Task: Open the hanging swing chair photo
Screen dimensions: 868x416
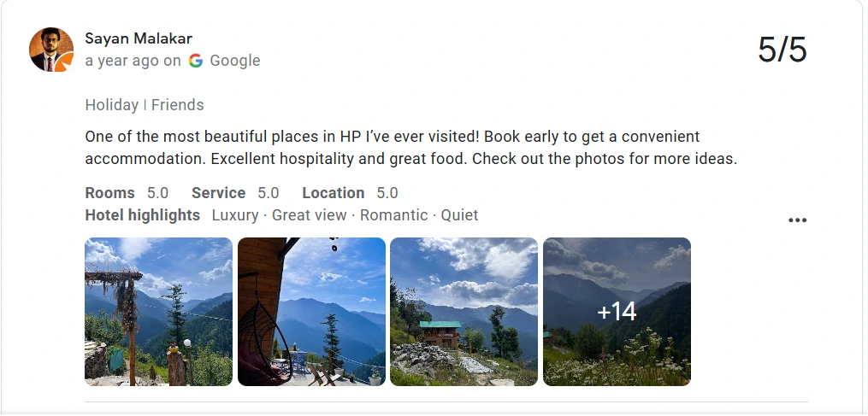Action: tap(311, 312)
